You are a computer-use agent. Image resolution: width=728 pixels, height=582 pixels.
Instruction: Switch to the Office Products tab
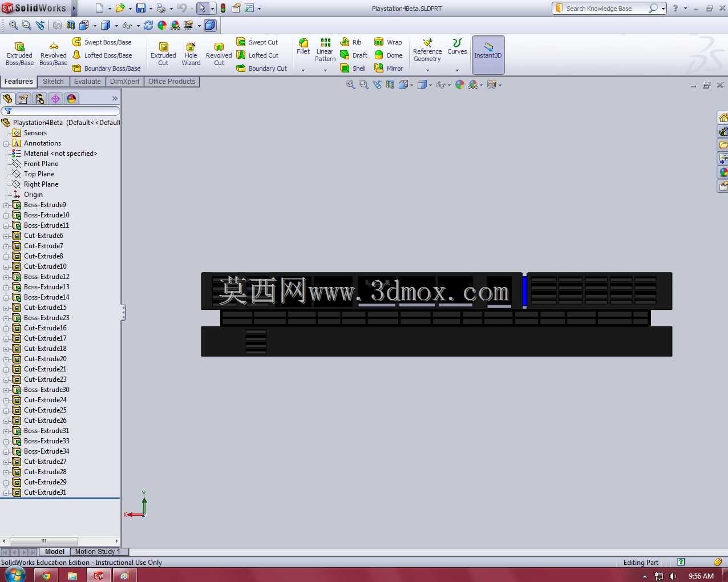tap(172, 82)
